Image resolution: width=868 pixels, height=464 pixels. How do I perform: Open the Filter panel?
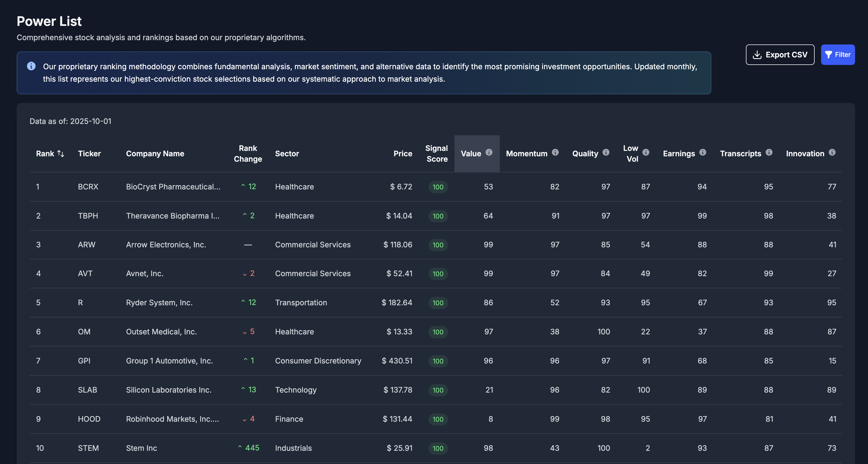(838, 54)
